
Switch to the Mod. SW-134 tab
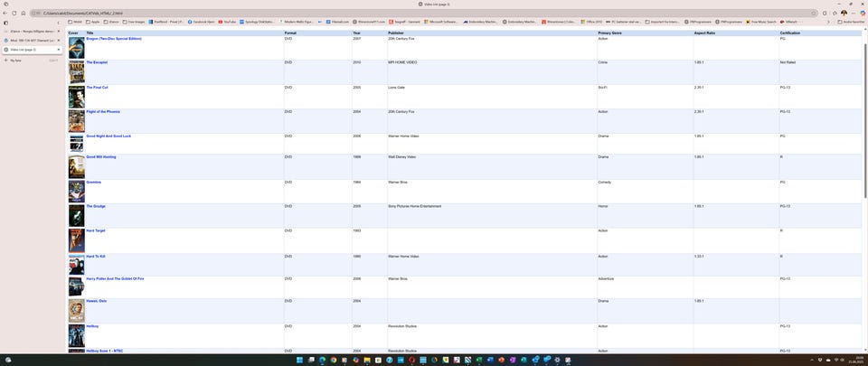(32, 41)
